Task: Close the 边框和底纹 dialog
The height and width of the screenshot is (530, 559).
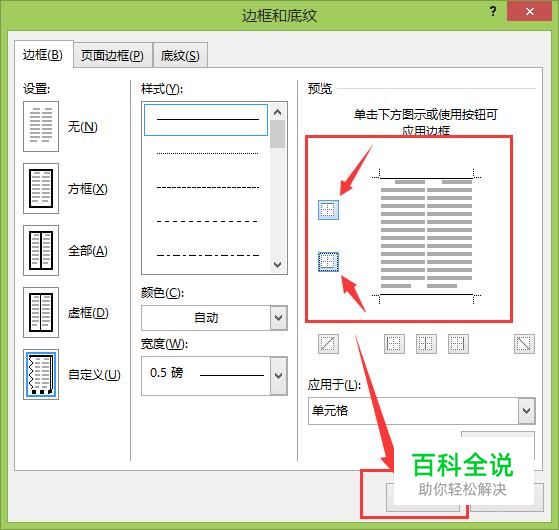Action: click(x=529, y=11)
